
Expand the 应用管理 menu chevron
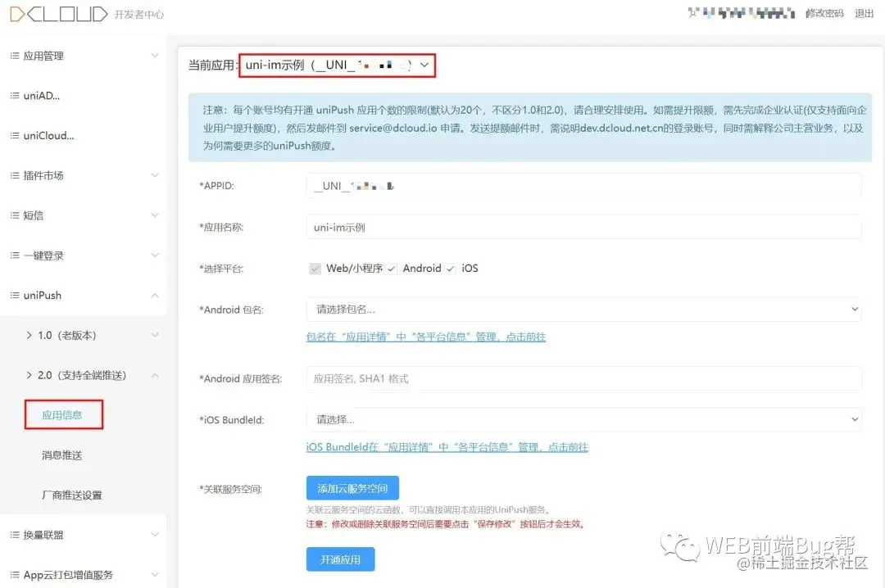coord(155,56)
